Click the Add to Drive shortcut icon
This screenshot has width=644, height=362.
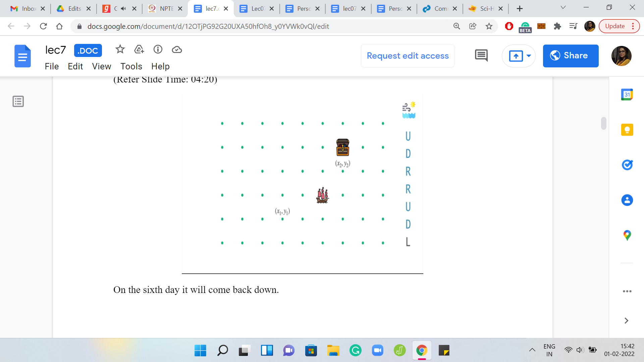point(139,50)
